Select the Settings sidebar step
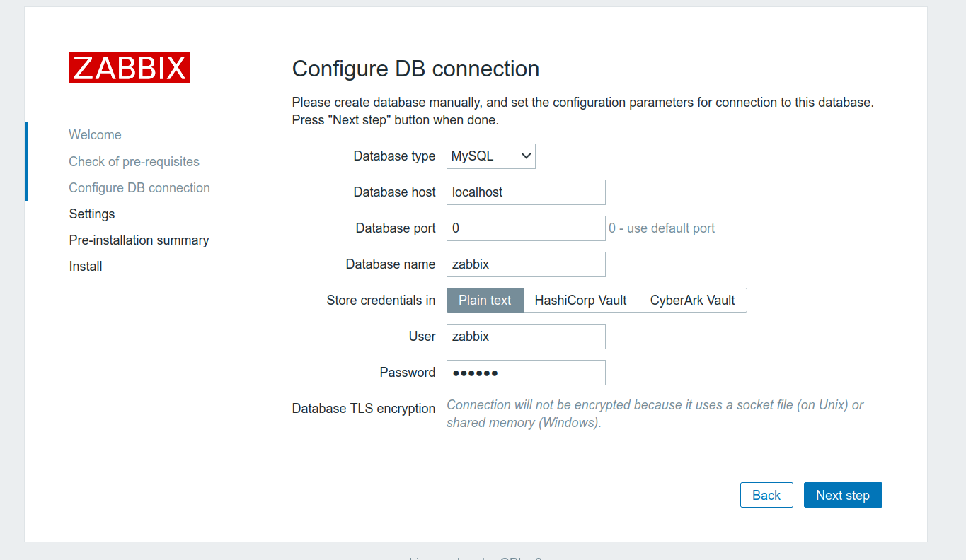Image resolution: width=966 pixels, height=560 pixels. click(92, 214)
